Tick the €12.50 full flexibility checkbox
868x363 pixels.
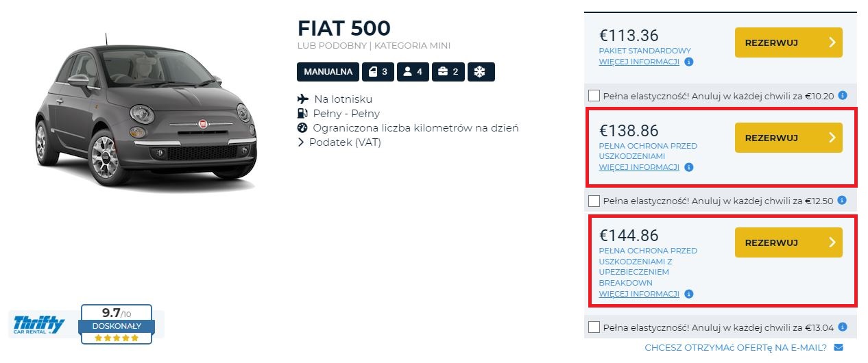(x=594, y=201)
